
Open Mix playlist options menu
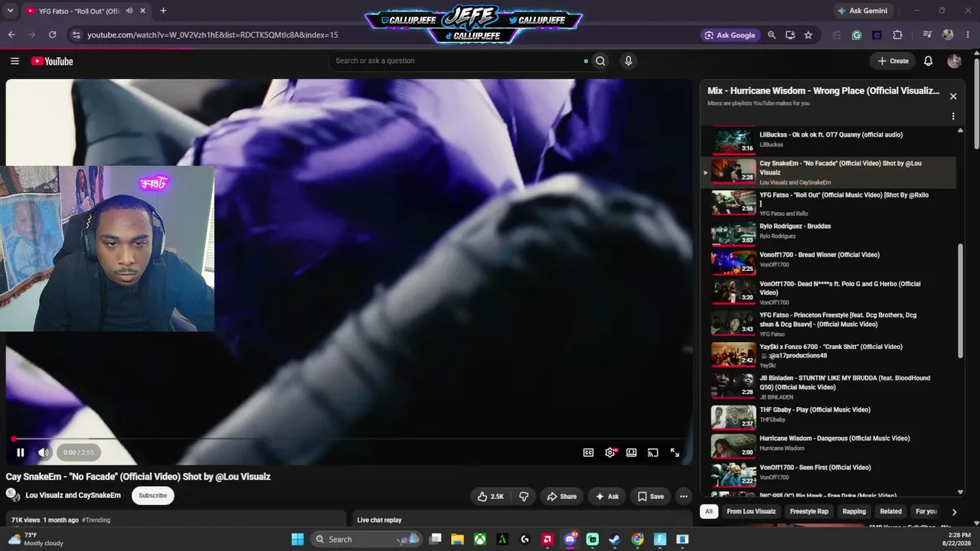tap(953, 116)
